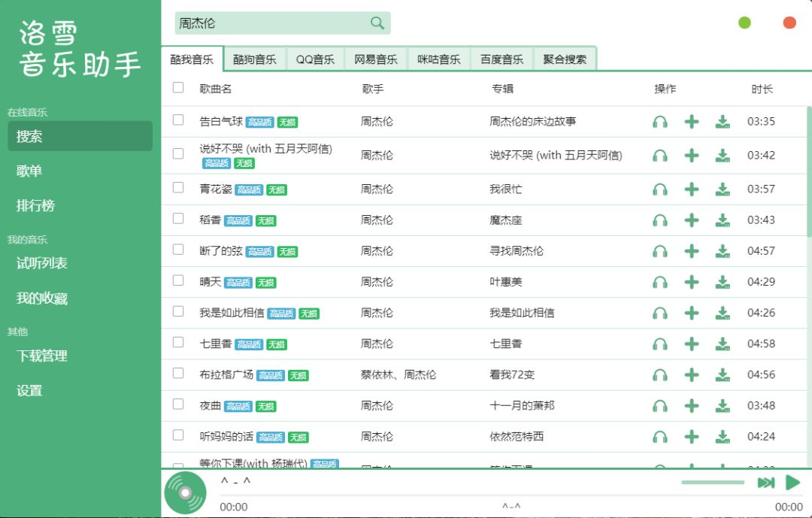
Task: Check the box for 告白气球
Action: coord(178,120)
